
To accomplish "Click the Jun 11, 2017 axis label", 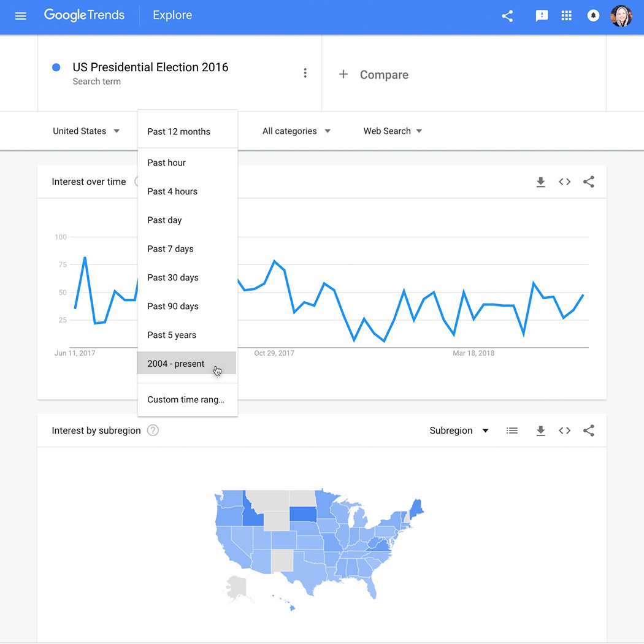I will coord(75,353).
